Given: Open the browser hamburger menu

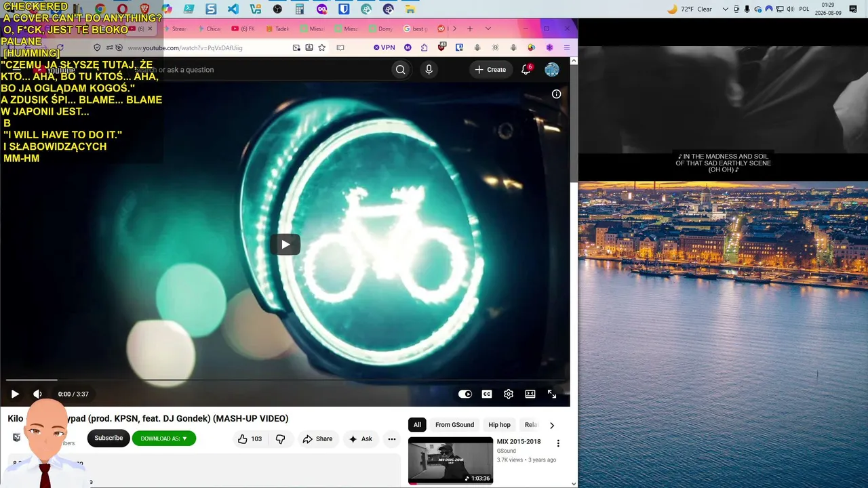Looking at the screenshot, I should point(567,47).
